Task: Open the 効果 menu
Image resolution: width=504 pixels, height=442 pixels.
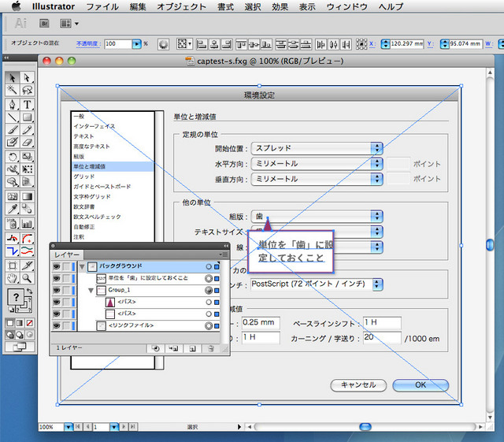Action: [280, 6]
